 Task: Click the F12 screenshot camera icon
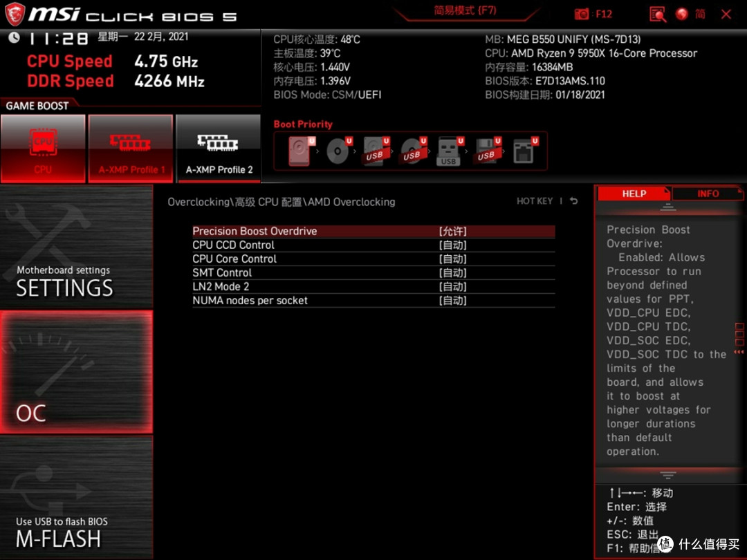point(581,14)
